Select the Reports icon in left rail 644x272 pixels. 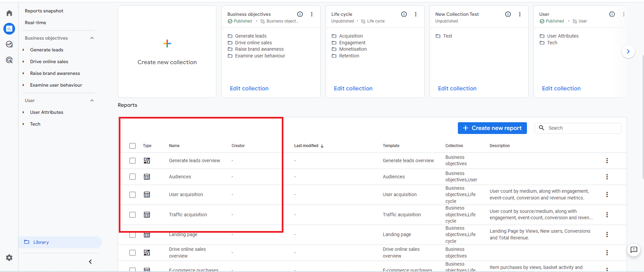pyautogui.click(x=9, y=29)
